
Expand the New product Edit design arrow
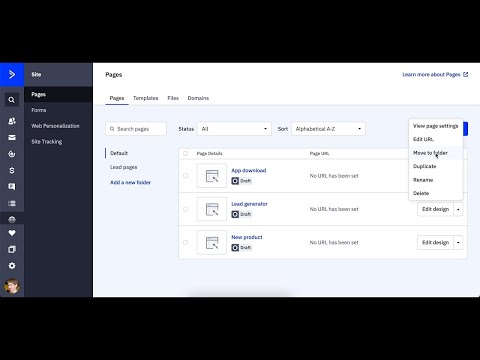pyautogui.click(x=458, y=243)
